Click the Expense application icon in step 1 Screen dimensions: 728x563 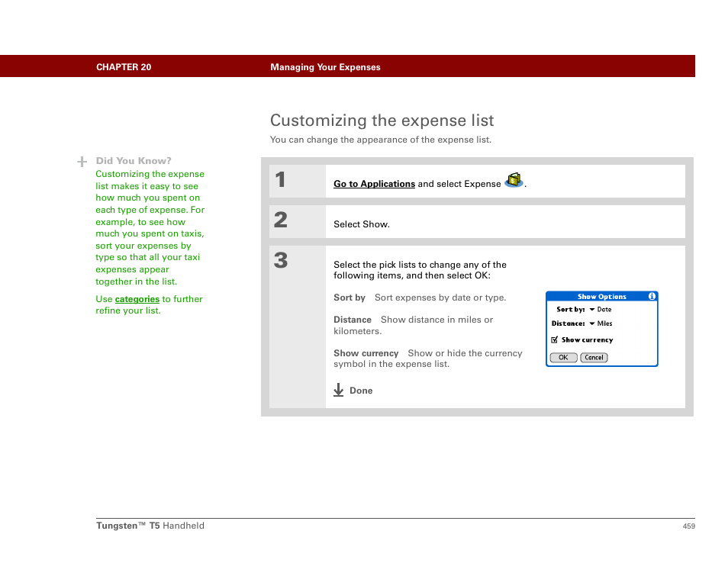514,180
